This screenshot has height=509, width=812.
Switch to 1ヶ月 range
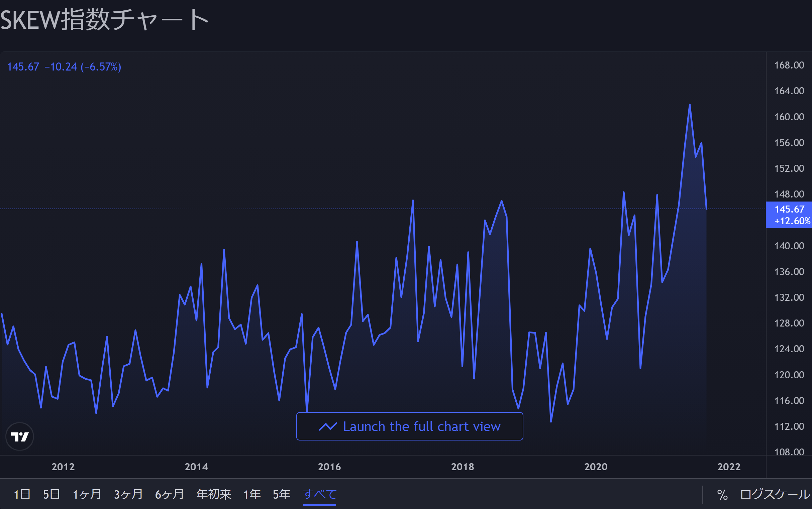point(87,494)
